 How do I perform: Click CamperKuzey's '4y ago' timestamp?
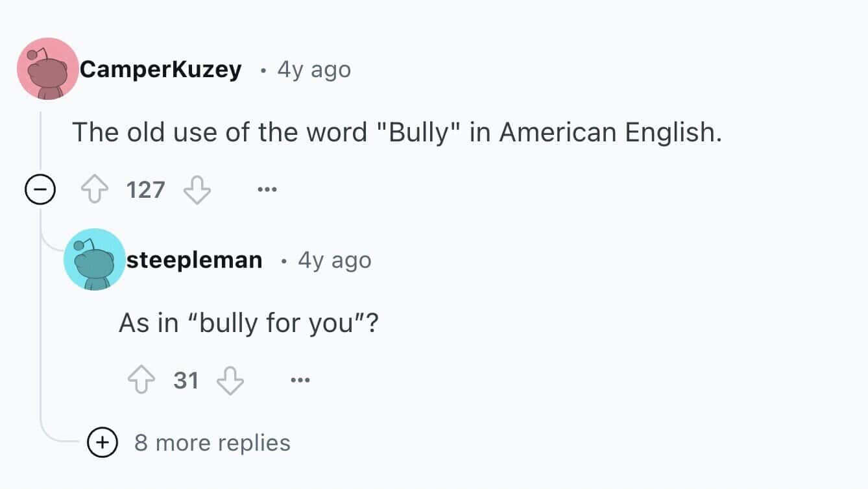pyautogui.click(x=314, y=69)
